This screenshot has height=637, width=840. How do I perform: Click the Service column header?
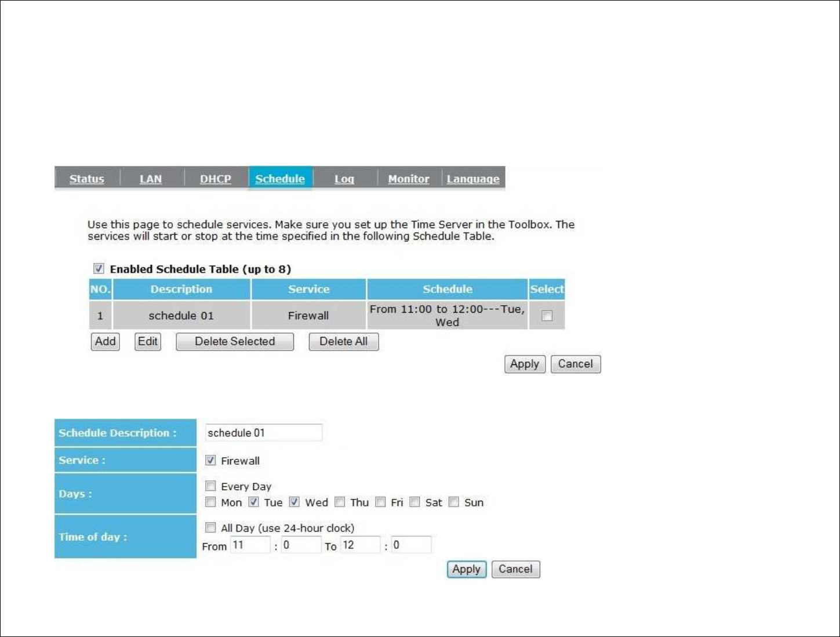point(308,289)
